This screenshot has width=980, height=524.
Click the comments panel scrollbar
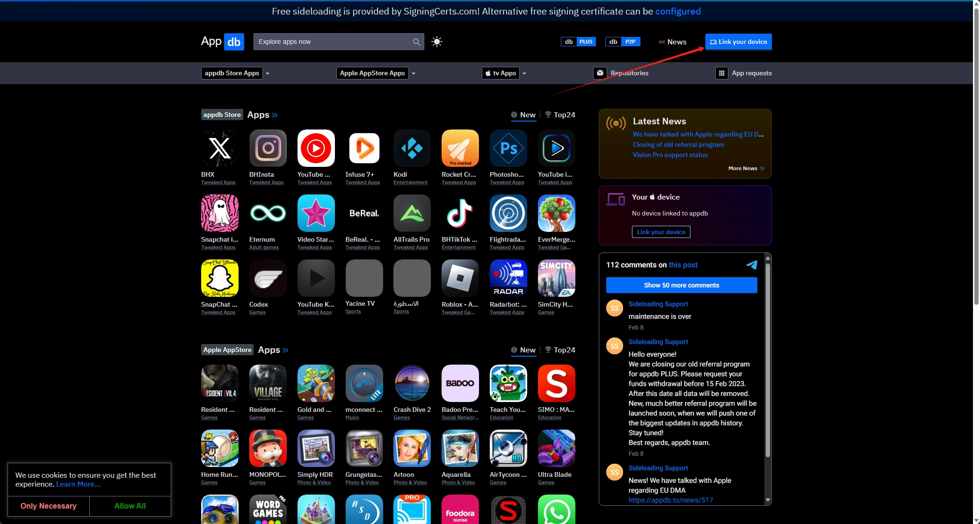pos(767,360)
